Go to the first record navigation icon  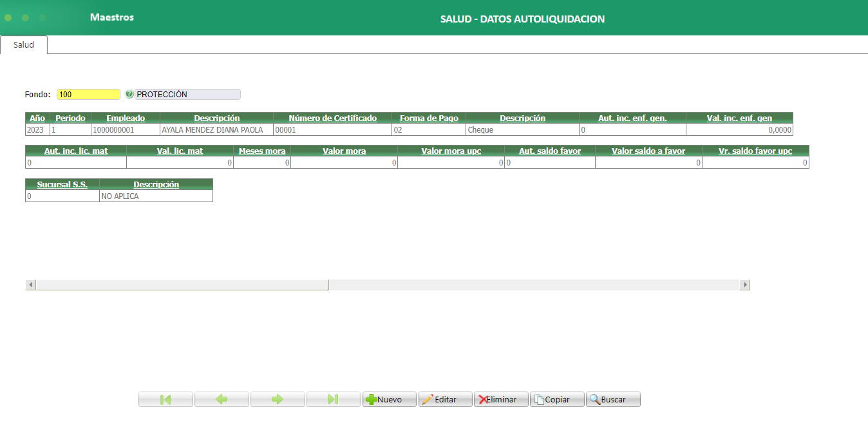pyautogui.click(x=165, y=400)
